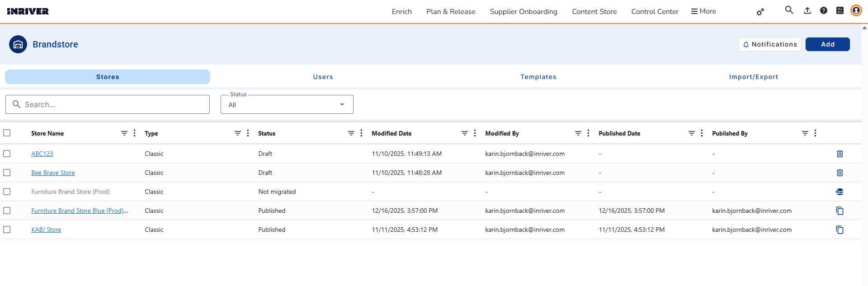Open the user profile avatar
This screenshot has width=868, height=286.
point(856,10)
